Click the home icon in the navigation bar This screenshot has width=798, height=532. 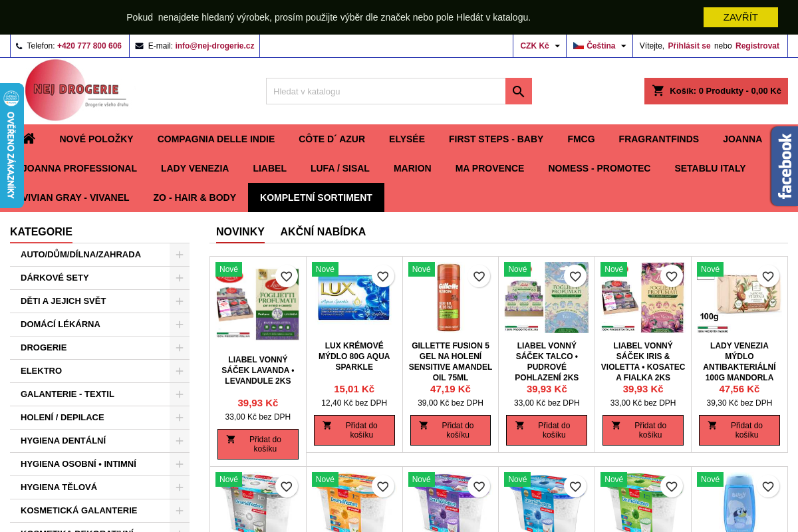click(x=29, y=138)
